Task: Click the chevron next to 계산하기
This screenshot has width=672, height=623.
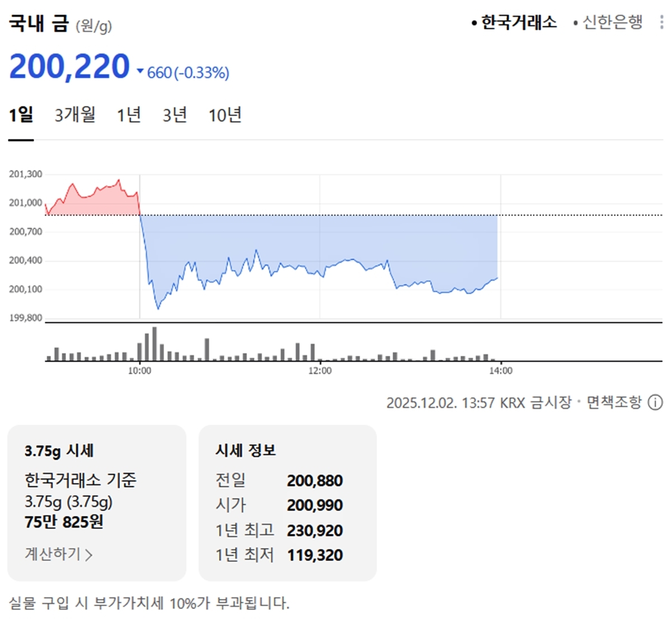Action: 89,555
